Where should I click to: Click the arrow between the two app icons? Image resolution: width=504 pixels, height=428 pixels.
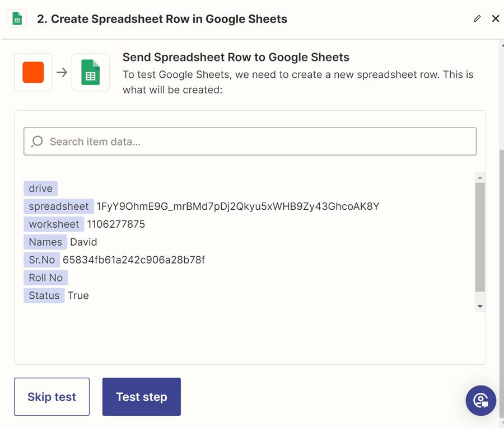pyautogui.click(x=60, y=72)
